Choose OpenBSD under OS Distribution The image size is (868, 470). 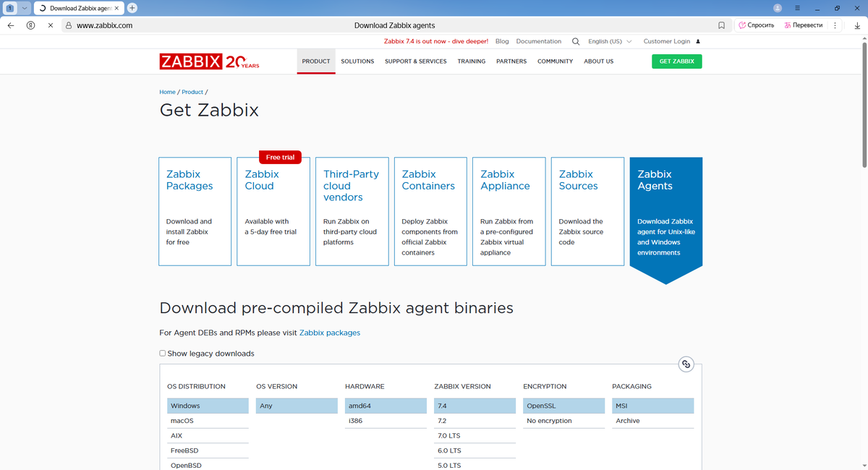pos(208,465)
